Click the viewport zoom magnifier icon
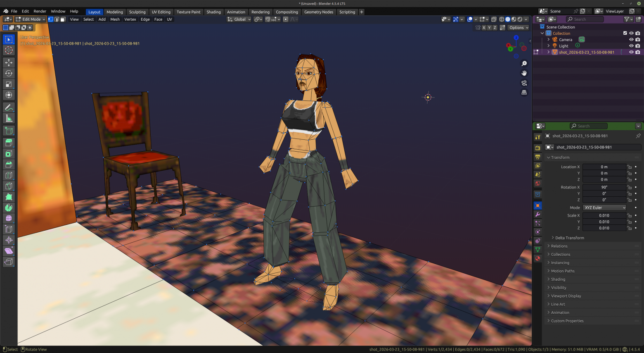The width and height of the screenshot is (644, 353). pyautogui.click(x=524, y=64)
